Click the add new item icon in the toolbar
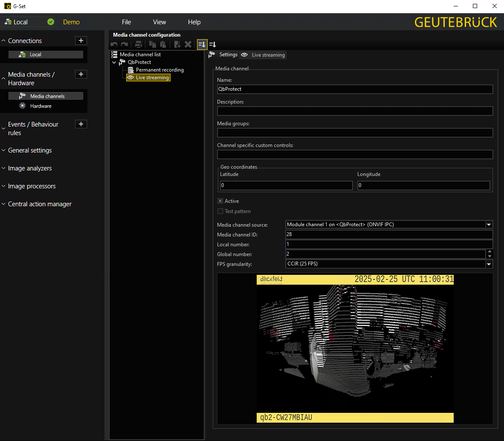The height and width of the screenshot is (441, 504). [x=177, y=44]
